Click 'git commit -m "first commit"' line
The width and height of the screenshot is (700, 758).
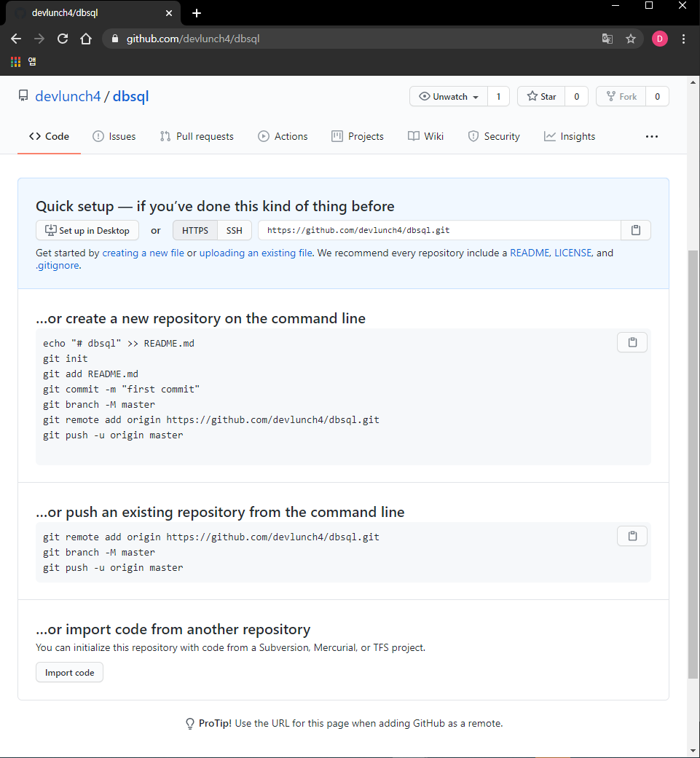coord(122,389)
